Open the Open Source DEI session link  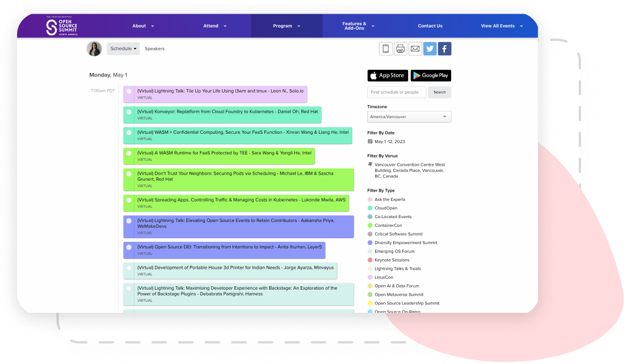coord(229,247)
